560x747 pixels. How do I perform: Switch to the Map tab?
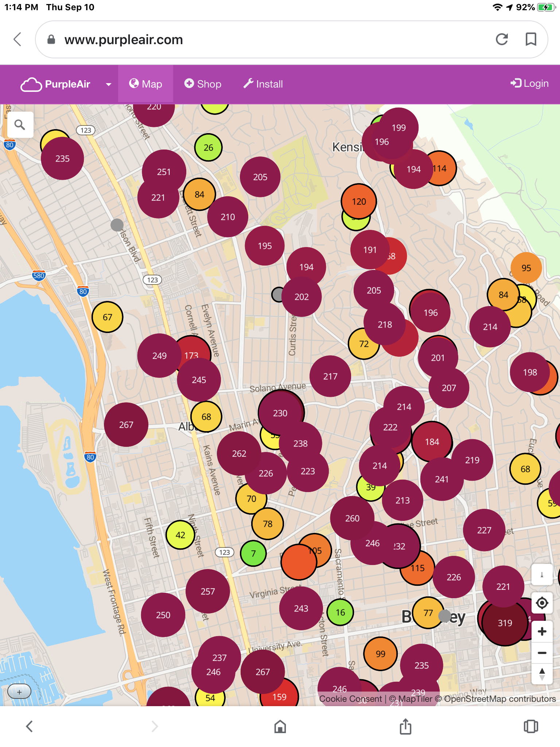tap(145, 84)
